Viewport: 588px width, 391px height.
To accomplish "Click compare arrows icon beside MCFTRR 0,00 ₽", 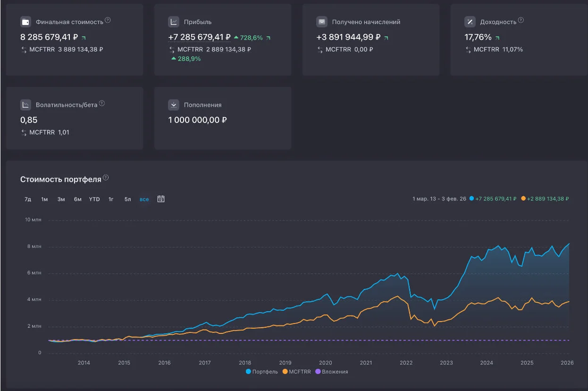I will pyautogui.click(x=320, y=50).
